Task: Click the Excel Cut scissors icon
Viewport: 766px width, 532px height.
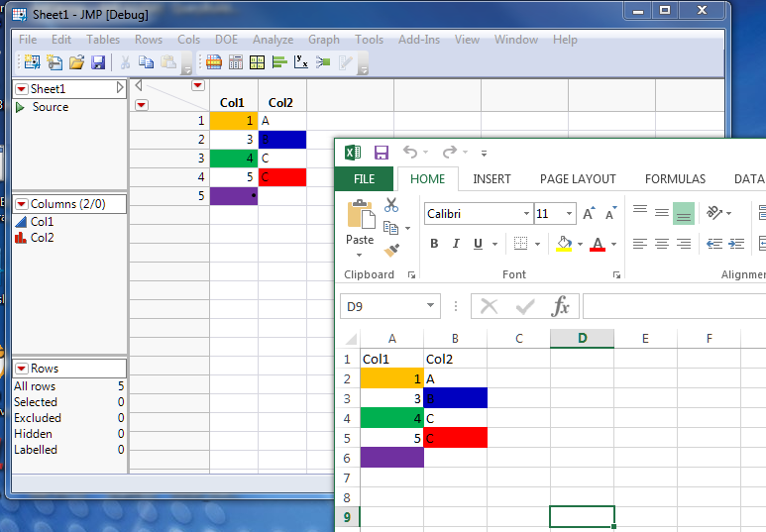Action: point(390,205)
